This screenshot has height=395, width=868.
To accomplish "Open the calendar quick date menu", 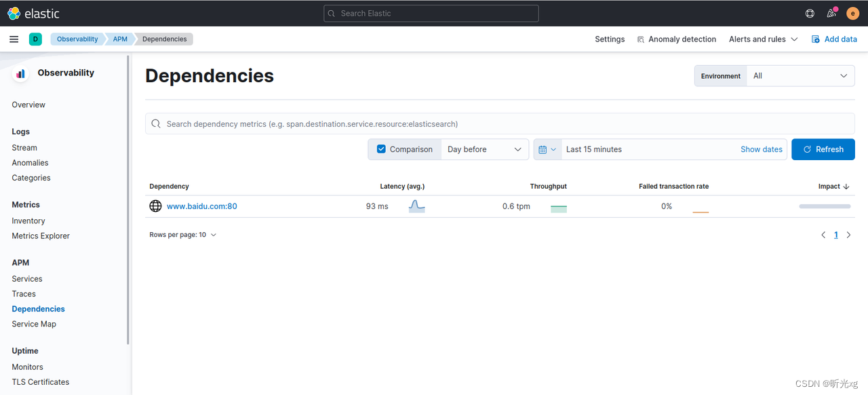I will [547, 149].
